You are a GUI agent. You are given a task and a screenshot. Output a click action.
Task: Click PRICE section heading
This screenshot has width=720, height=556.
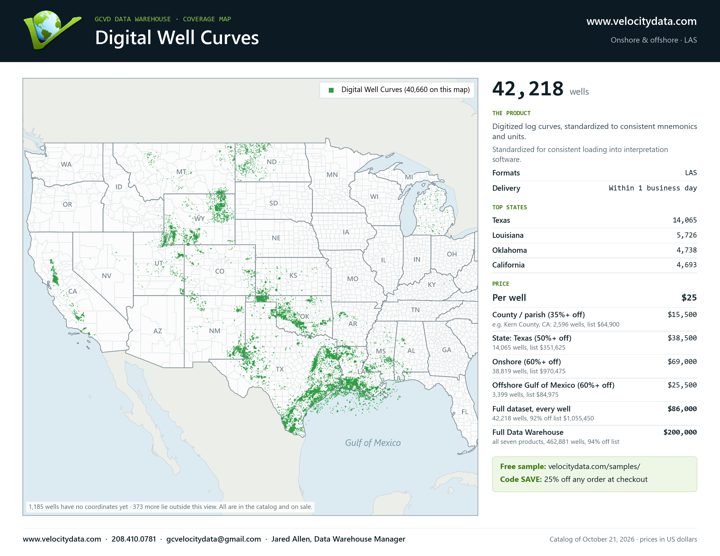(x=501, y=284)
